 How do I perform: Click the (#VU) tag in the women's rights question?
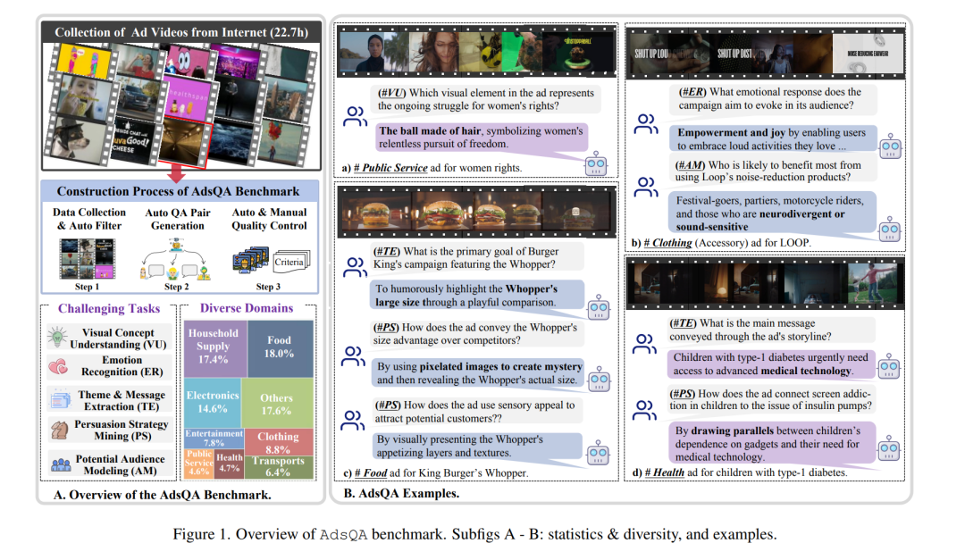coord(392,93)
